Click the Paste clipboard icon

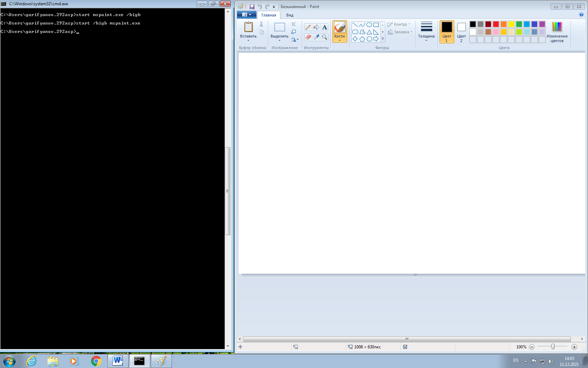tap(248, 27)
